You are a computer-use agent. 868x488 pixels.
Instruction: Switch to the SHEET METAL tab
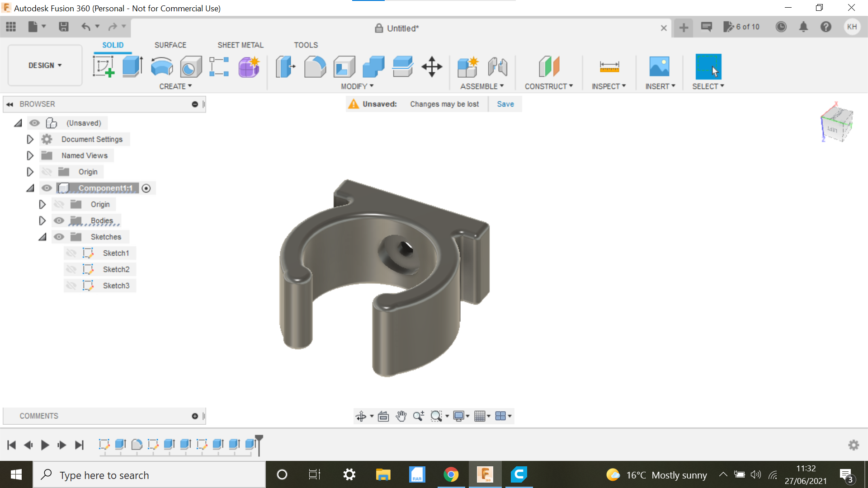pos(241,45)
